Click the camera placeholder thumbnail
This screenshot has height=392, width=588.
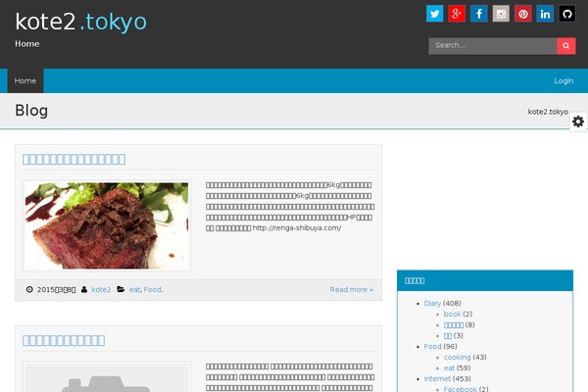click(x=107, y=376)
